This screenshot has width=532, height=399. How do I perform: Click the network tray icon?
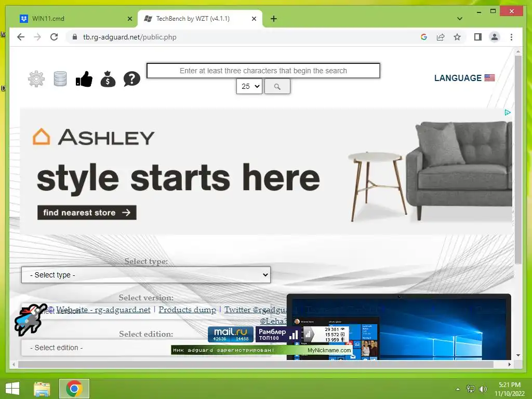(x=470, y=389)
